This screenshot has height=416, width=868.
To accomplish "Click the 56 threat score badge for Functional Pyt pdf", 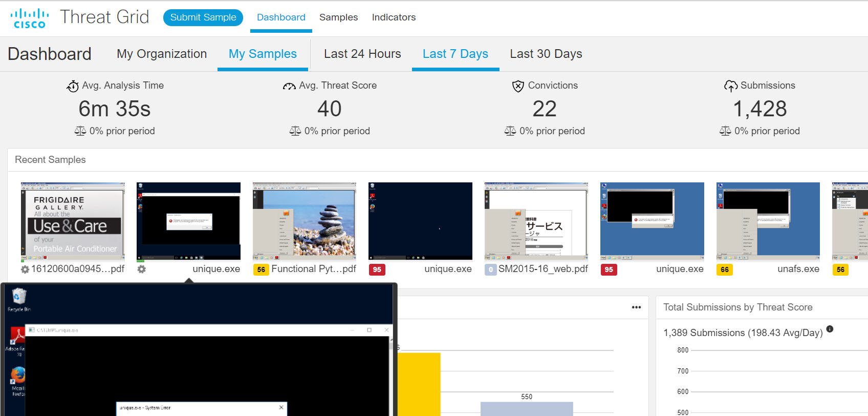I will tap(261, 269).
